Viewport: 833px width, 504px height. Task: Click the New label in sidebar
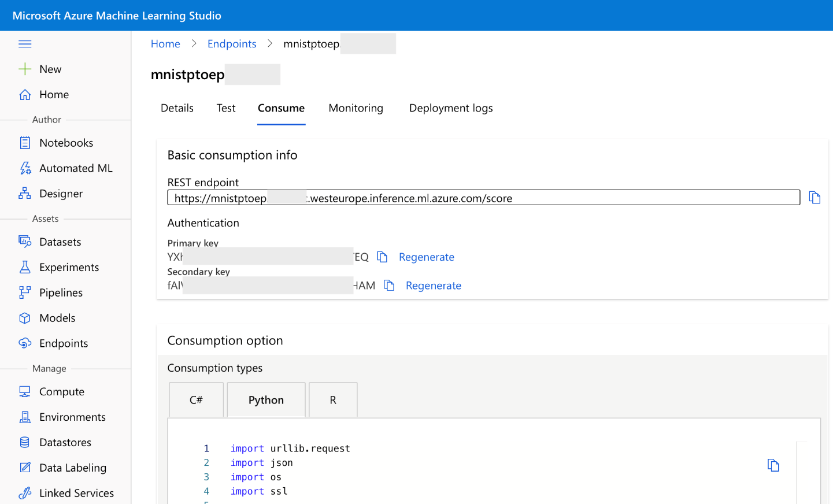pos(50,69)
